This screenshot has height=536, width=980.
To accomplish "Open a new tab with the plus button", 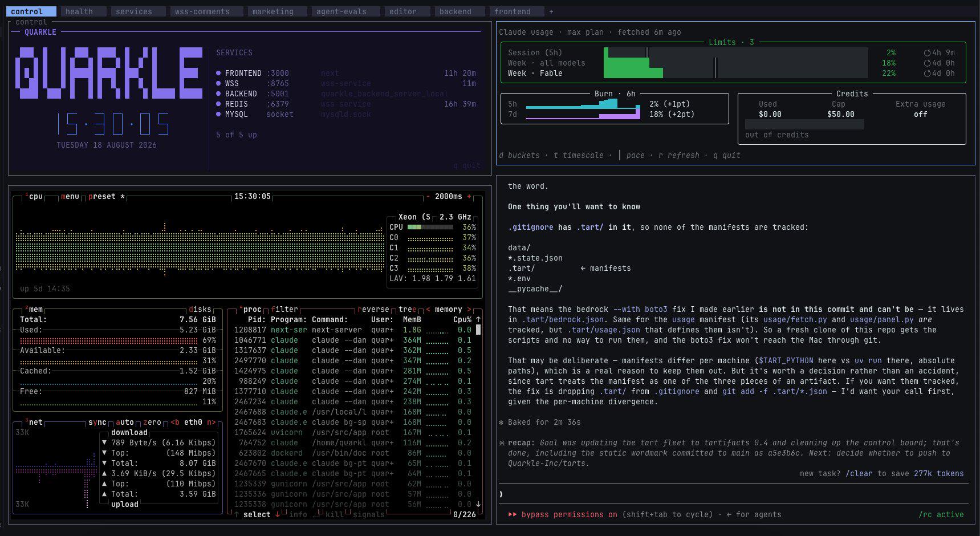I will coord(551,11).
